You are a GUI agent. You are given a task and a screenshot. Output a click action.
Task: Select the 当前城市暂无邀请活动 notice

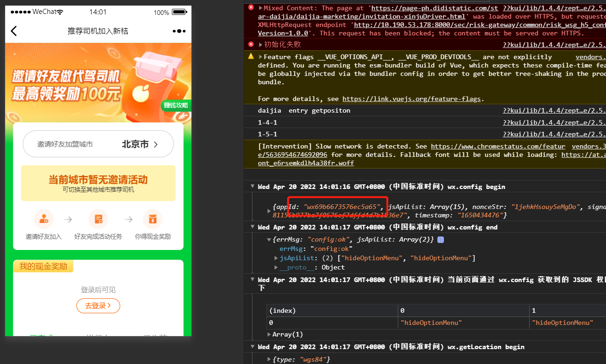(98, 183)
